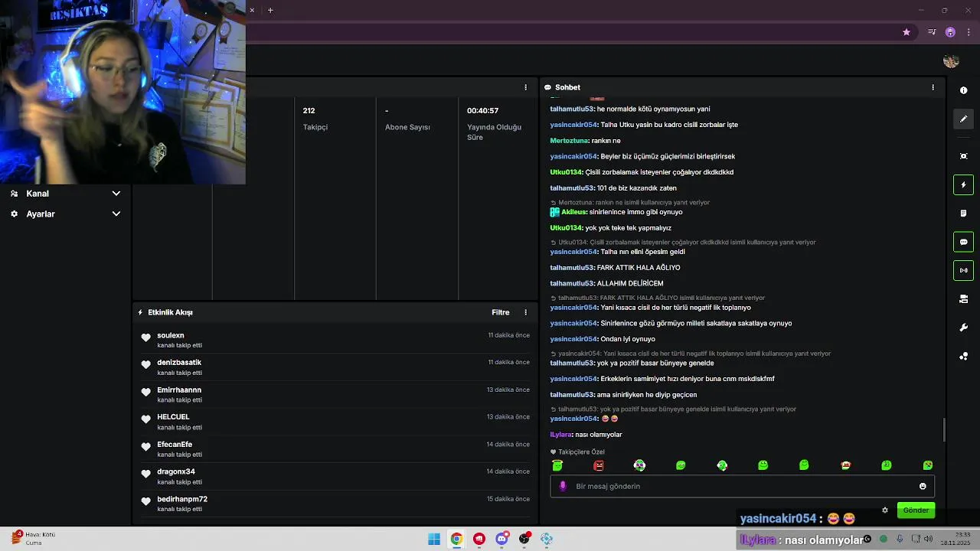Open OBS from the taskbar
980x551 pixels.
(x=524, y=539)
